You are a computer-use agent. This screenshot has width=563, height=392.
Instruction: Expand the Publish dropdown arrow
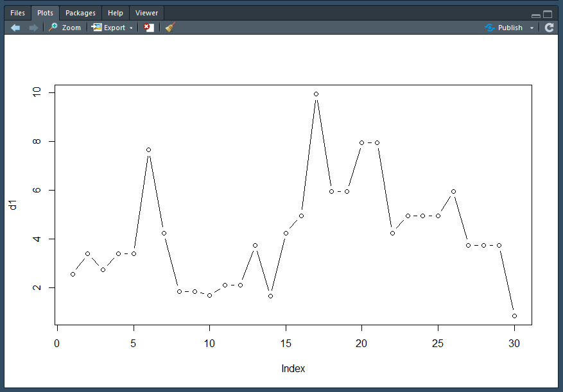tap(532, 28)
